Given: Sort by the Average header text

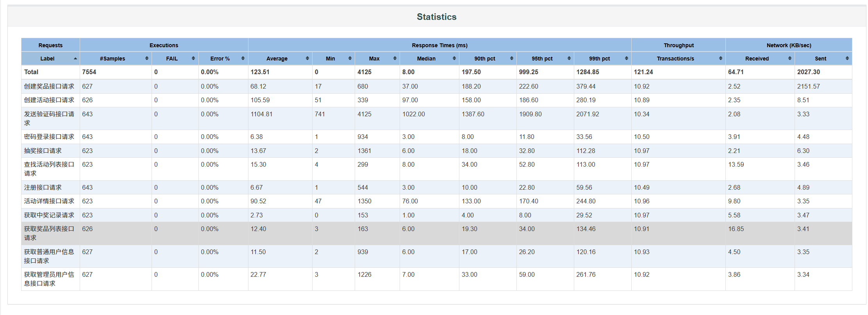Looking at the screenshot, I should [277, 59].
